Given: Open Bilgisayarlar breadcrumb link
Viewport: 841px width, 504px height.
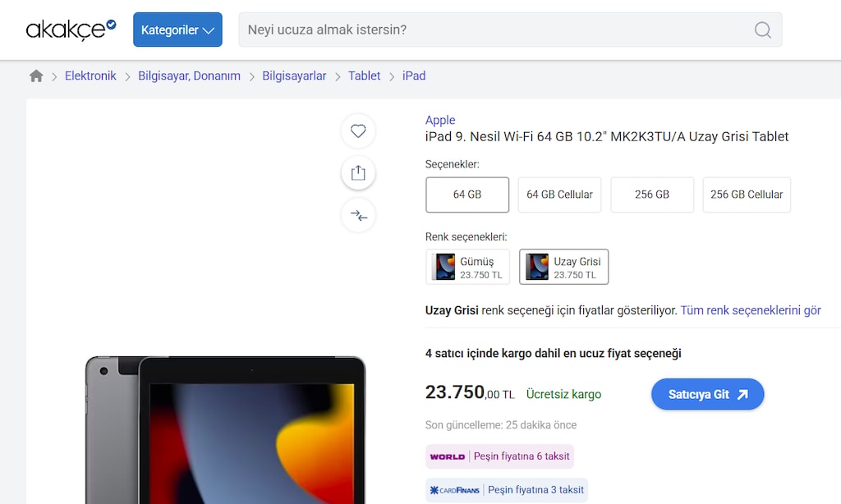Looking at the screenshot, I should click(294, 76).
